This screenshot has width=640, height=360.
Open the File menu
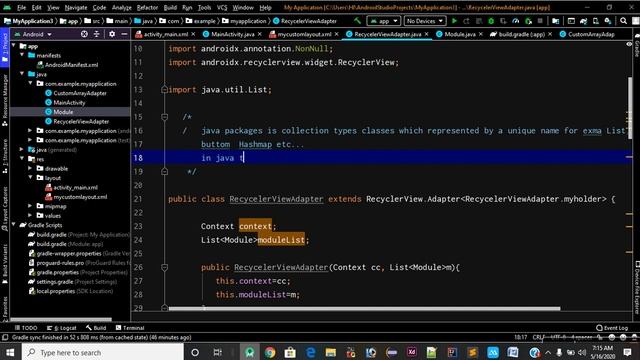[x=21, y=7]
